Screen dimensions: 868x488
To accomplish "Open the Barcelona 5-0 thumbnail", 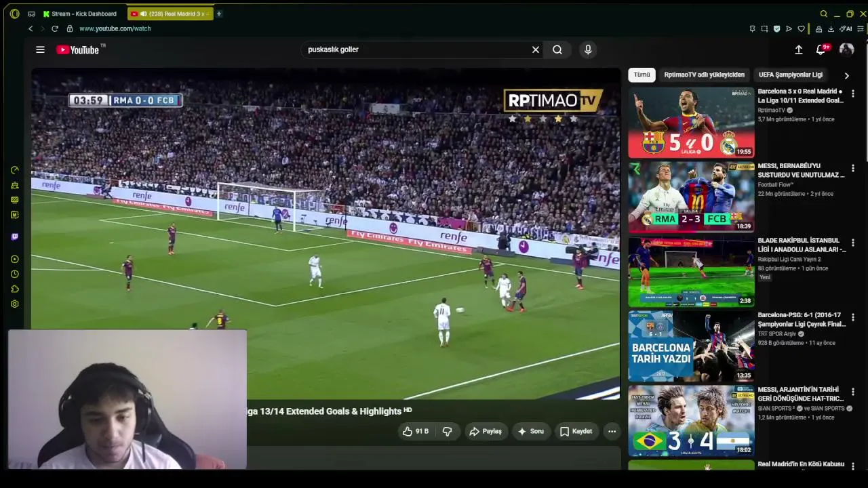I will coord(691,123).
